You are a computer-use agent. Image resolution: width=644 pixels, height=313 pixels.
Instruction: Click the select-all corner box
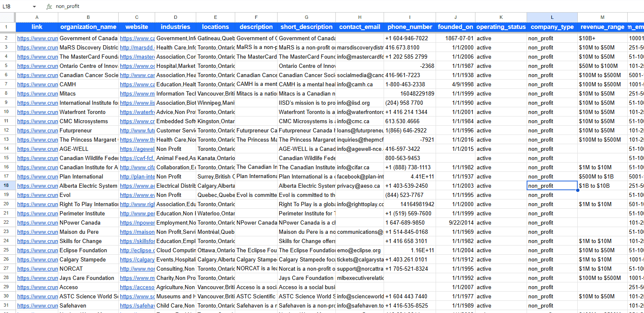coord(8,17)
